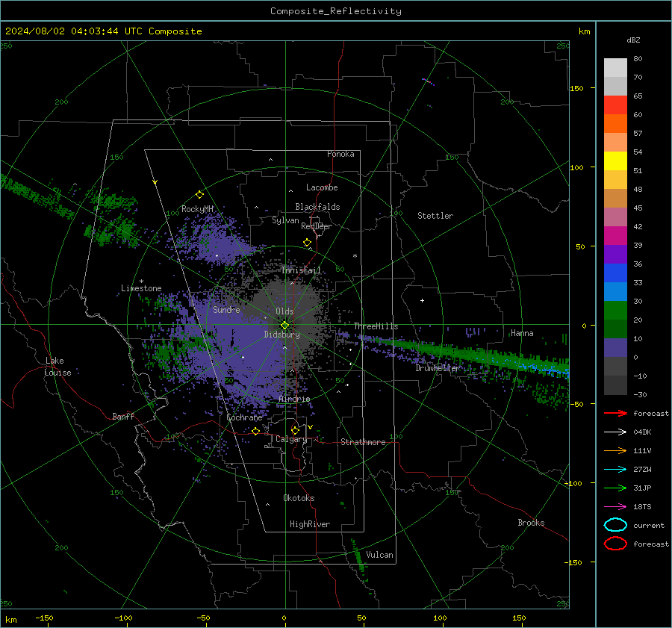This screenshot has height=628, width=672.
Task: Click the asterisk marker above Limestone
Action: [x=141, y=282]
